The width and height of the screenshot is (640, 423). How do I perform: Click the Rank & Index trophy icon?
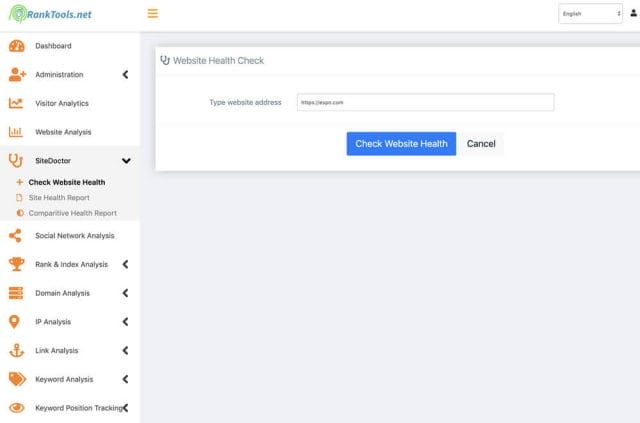16,264
